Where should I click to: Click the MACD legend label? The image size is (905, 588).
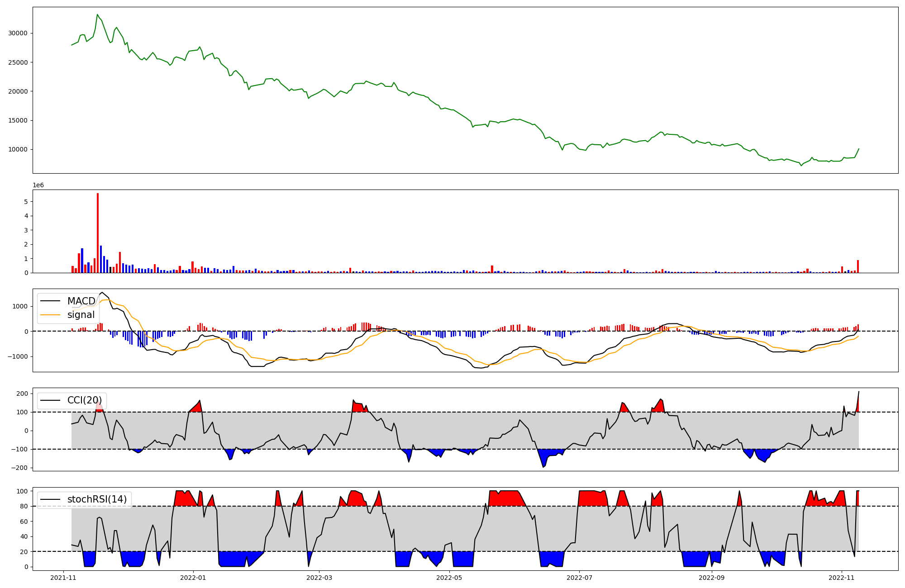(x=81, y=301)
